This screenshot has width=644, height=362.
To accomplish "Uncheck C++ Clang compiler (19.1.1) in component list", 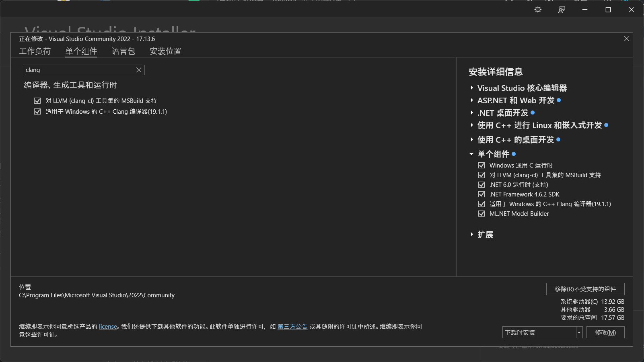I will pyautogui.click(x=37, y=112).
